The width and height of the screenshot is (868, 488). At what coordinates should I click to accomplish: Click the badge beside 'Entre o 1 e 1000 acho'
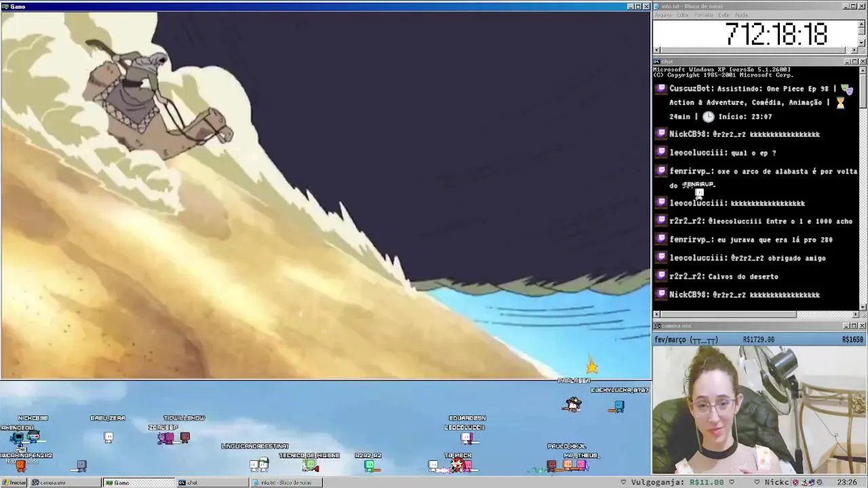coord(662,221)
